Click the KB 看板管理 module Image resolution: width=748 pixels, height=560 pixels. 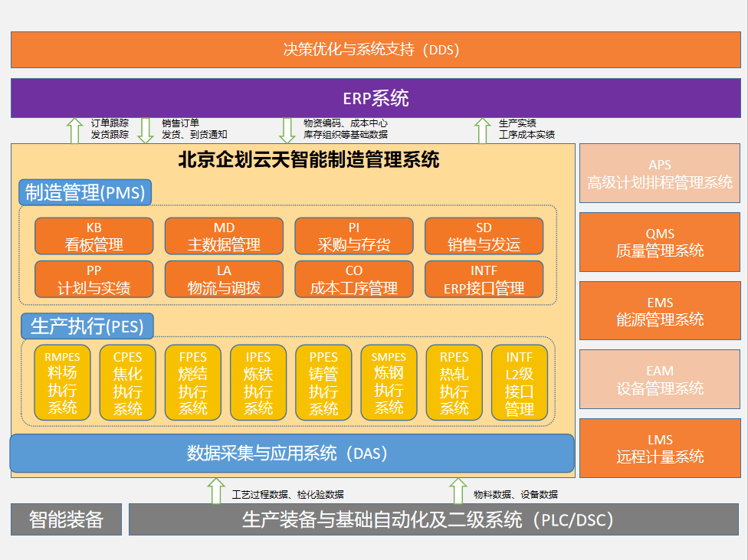94,236
